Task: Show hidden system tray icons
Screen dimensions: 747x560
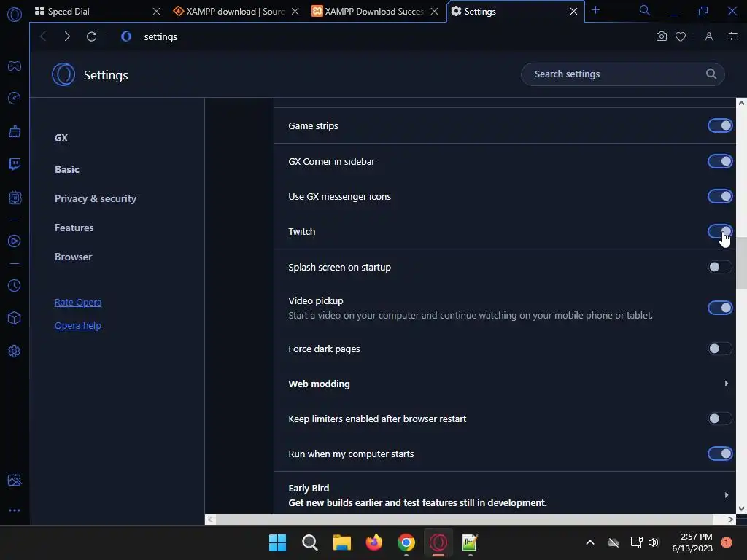Action: click(589, 542)
